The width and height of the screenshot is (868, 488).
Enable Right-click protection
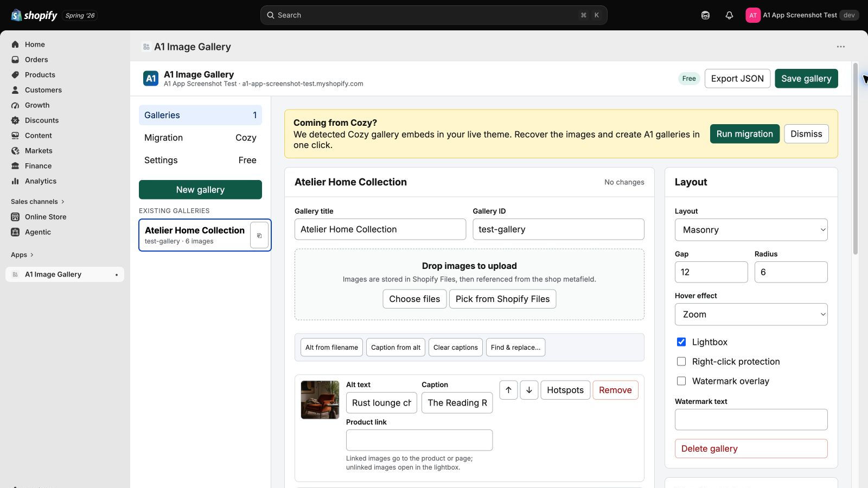(681, 362)
